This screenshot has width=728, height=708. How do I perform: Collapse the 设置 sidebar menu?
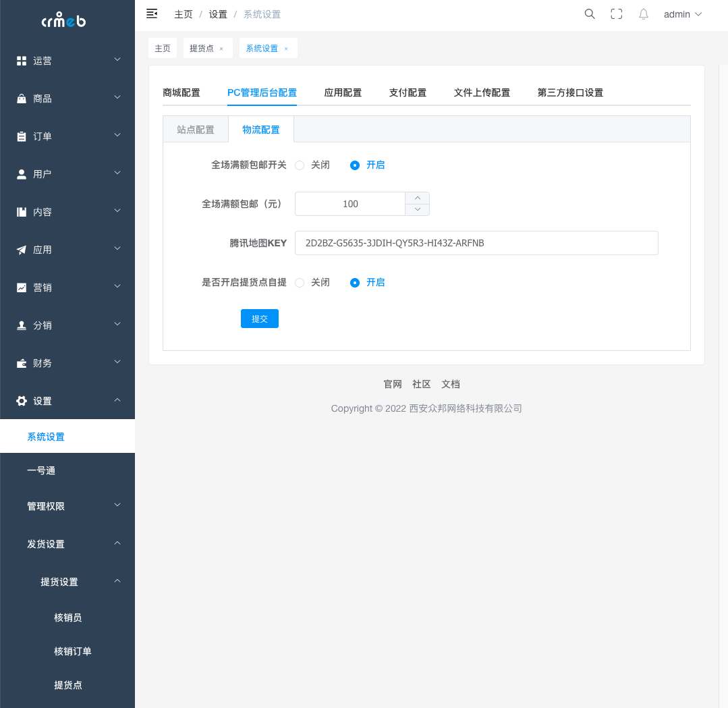(x=117, y=400)
